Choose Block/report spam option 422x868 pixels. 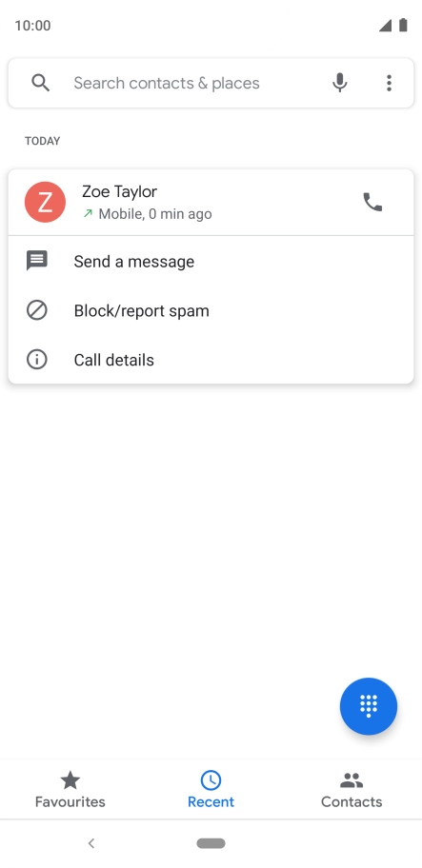pos(211,310)
